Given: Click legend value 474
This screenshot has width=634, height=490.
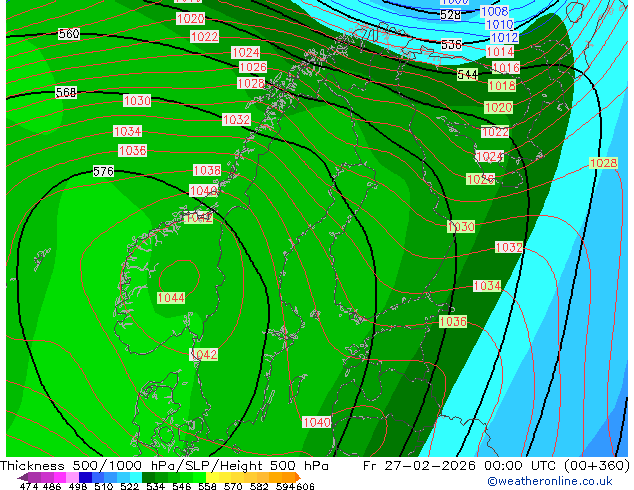Looking at the screenshot, I should tap(29, 486).
